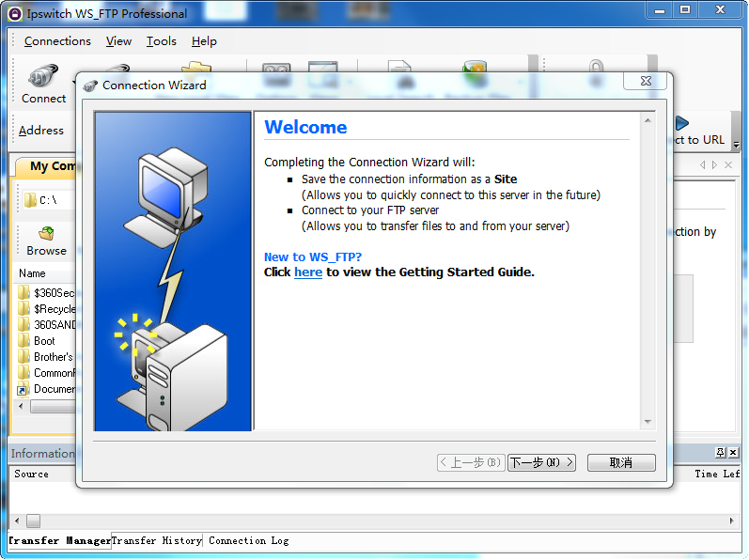The width and height of the screenshot is (749, 560).
Task: Pin the Information pane with pushpin icon
Action: coord(721,453)
